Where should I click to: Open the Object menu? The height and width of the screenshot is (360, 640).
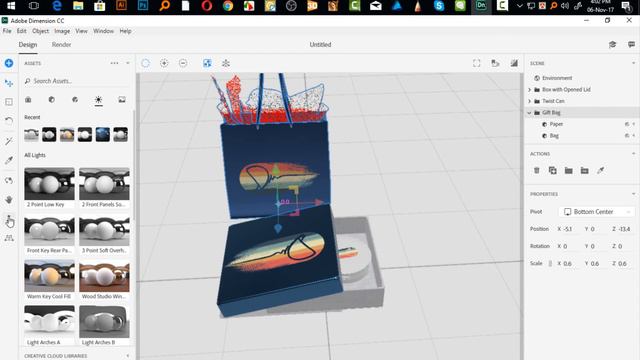click(x=40, y=31)
